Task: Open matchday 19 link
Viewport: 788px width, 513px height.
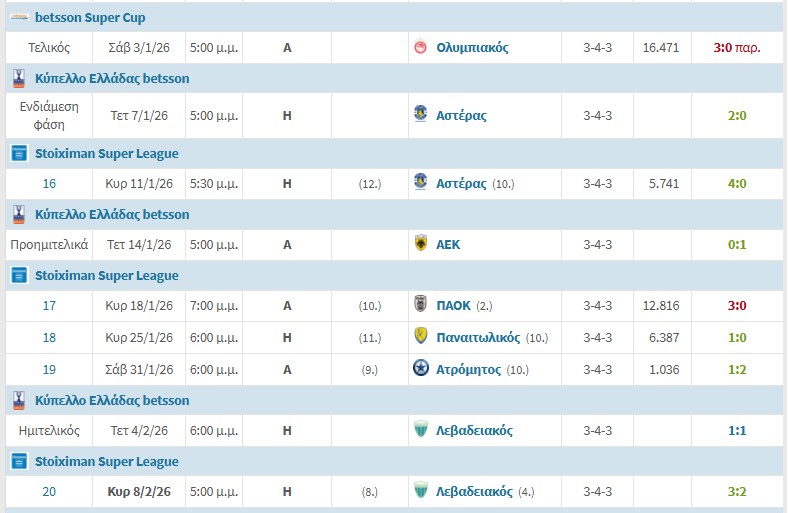Action: click(49, 369)
